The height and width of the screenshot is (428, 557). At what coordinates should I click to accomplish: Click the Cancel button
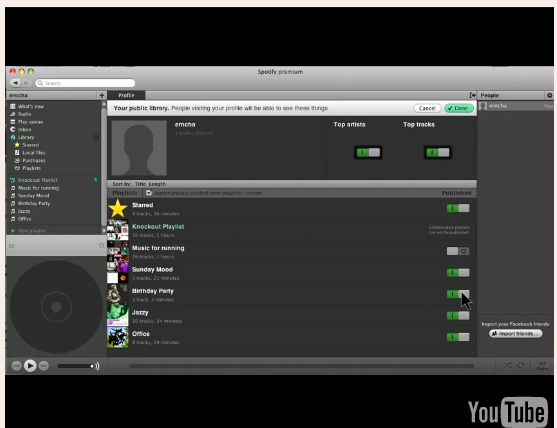pos(427,108)
